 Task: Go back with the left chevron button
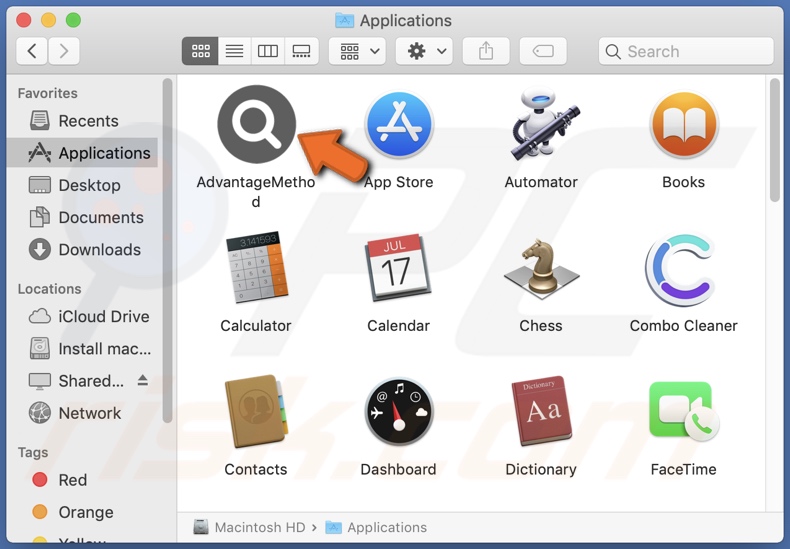click(32, 51)
